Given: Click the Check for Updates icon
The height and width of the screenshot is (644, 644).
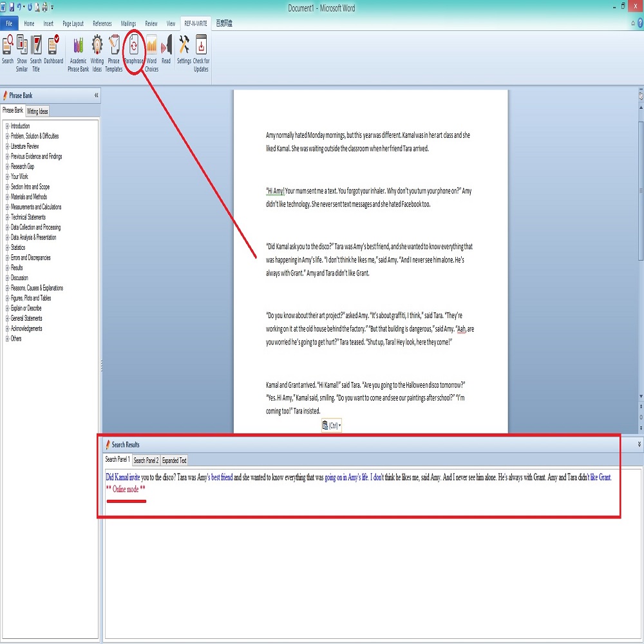Looking at the screenshot, I should pos(201,50).
